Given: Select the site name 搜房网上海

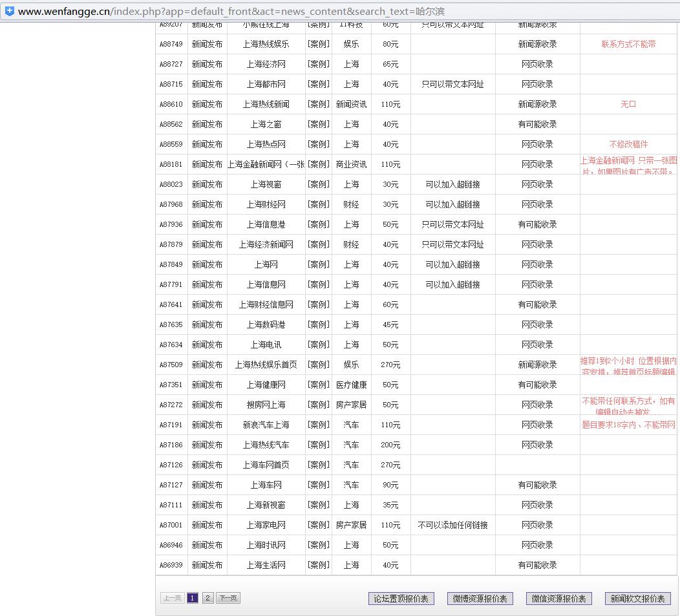Looking at the screenshot, I should tap(266, 405).
